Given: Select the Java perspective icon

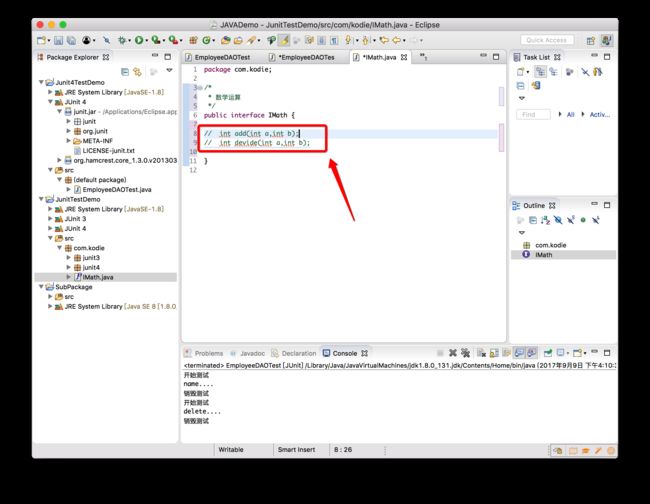Looking at the screenshot, I should (606, 40).
